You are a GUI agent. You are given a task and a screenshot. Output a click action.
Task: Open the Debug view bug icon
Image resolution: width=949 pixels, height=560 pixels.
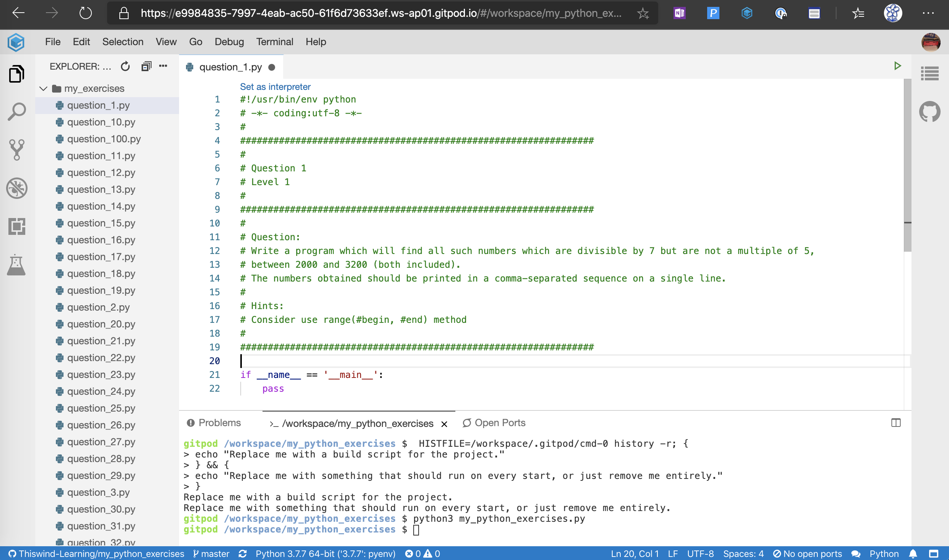pos(17,188)
